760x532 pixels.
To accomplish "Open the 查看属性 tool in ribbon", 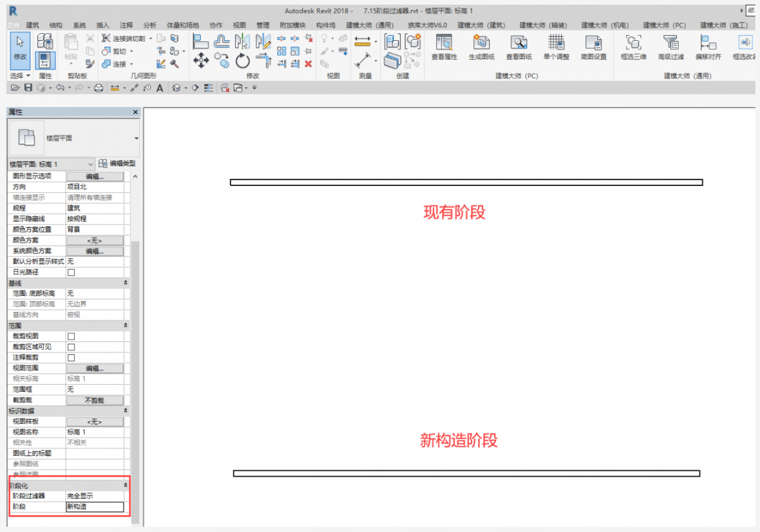I will point(444,47).
